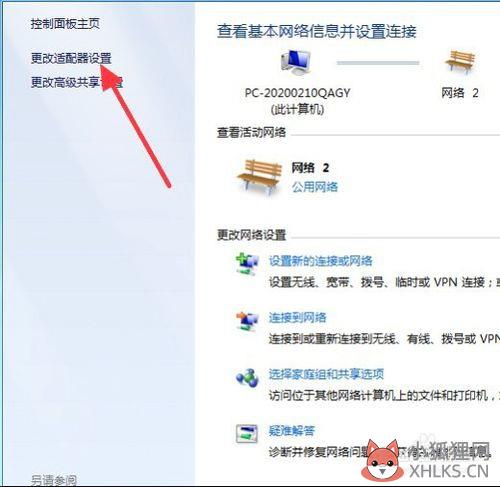500x487 pixels.
Task: Open 更改适配器设置 in sidebar
Action: click(x=71, y=58)
